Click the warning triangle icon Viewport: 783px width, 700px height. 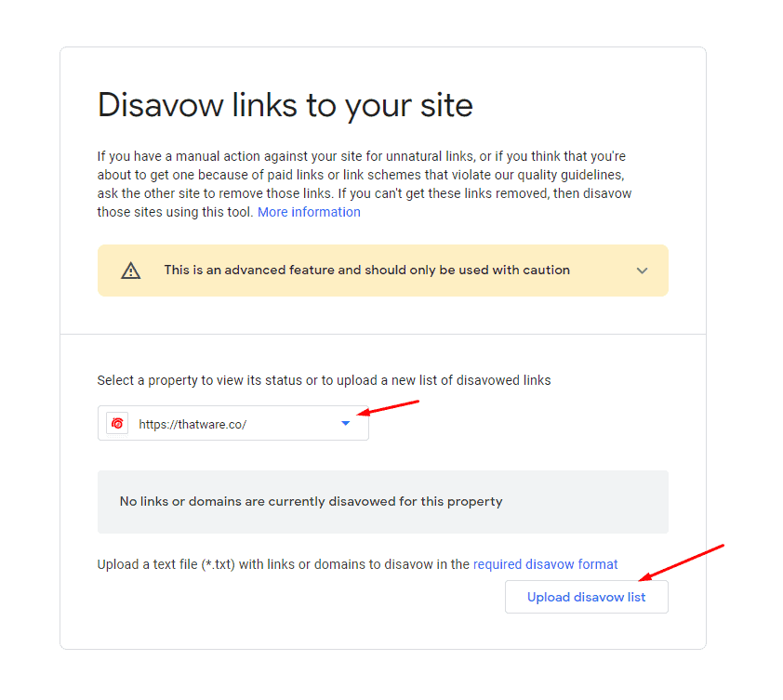131,271
